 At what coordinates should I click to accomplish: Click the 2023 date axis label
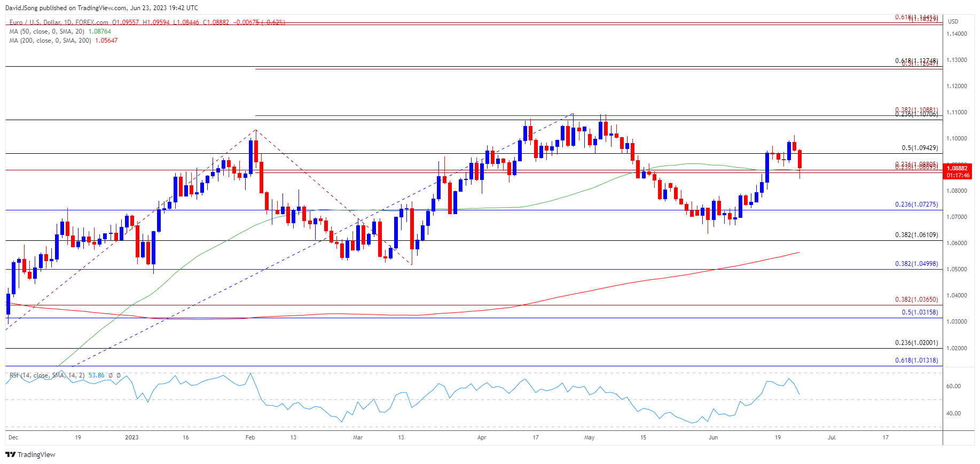pos(131,437)
